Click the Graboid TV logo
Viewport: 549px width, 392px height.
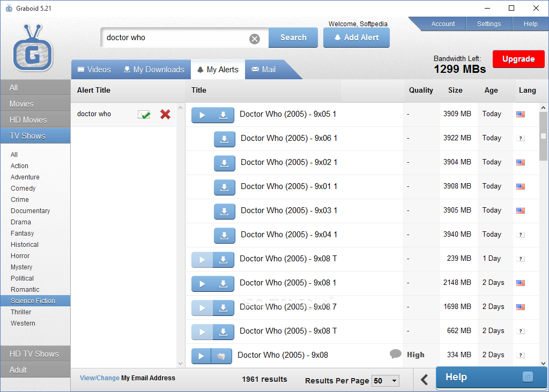tap(33, 48)
